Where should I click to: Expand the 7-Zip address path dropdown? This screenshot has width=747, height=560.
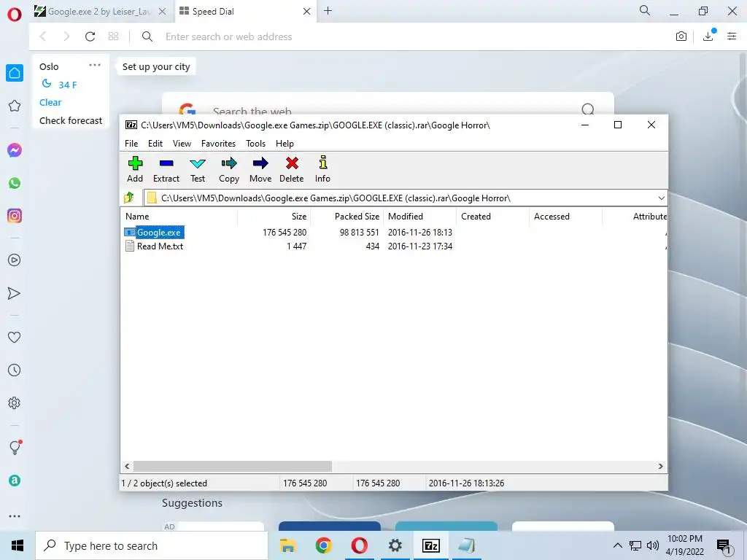point(661,198)
